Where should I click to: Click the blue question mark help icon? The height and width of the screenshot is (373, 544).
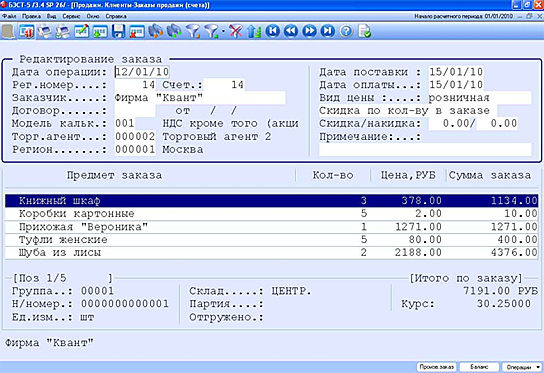click(x=346, y=31)
